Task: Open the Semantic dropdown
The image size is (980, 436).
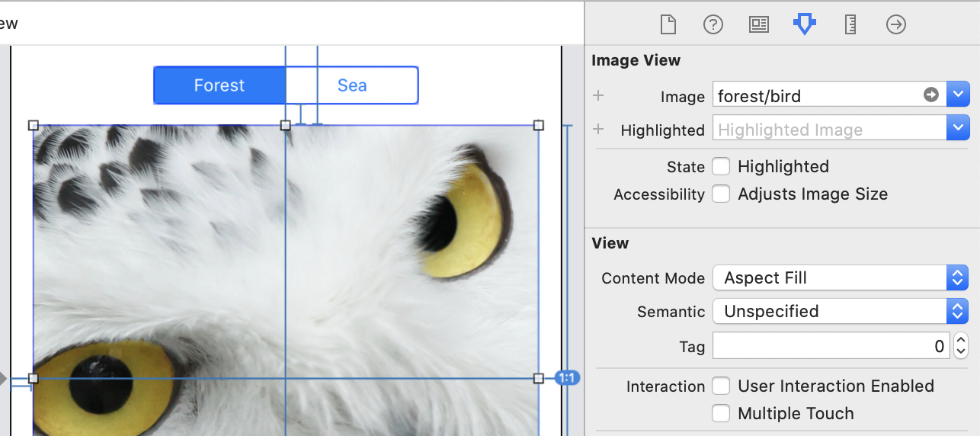Action: [840, 311]
